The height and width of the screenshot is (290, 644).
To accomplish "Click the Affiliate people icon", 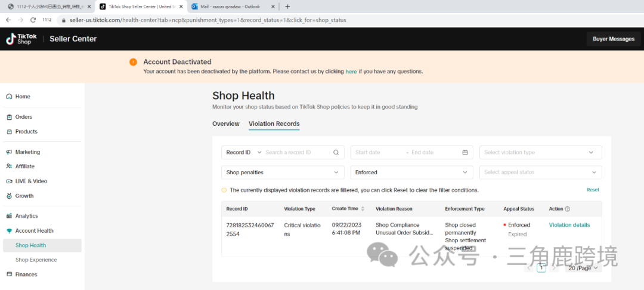I will click(9, 166).
